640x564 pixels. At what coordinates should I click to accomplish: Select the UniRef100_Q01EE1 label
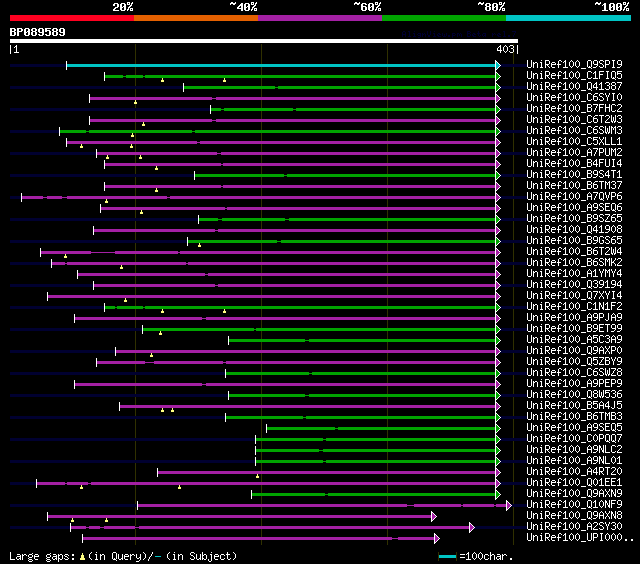click(x=574, y=483)
